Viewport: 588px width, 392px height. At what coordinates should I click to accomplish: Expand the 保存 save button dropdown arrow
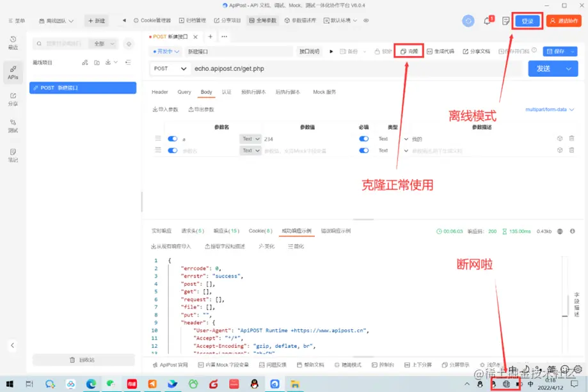(572, 51)
